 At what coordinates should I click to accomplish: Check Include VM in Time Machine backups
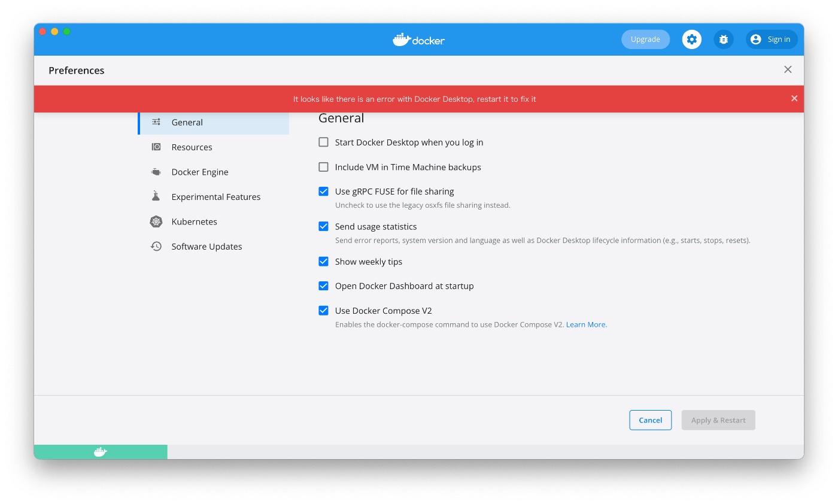[x=323, y=166]
